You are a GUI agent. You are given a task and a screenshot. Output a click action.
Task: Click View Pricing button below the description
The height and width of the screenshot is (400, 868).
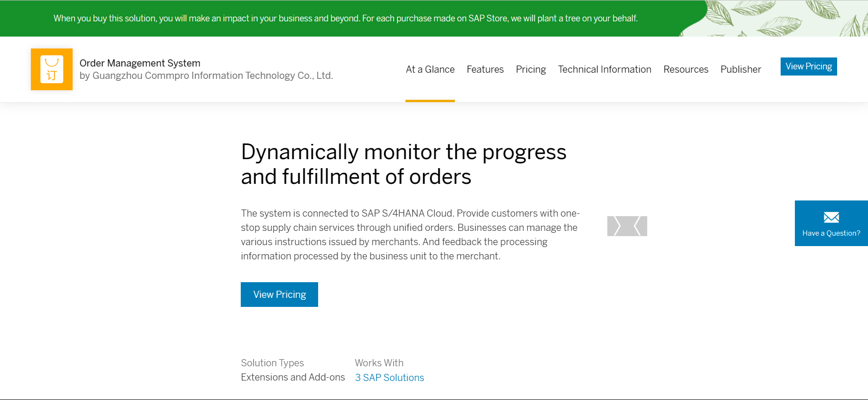(x=279, y=295)
